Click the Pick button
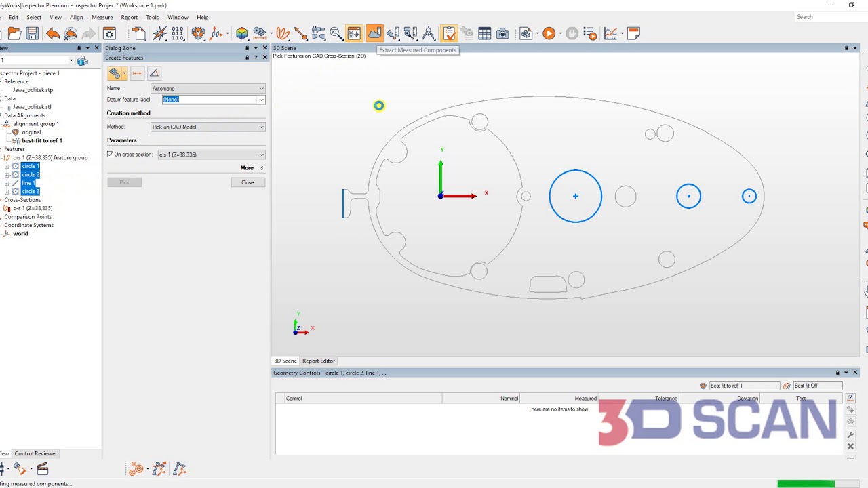 pyautogui.click(x=124, y=182)
